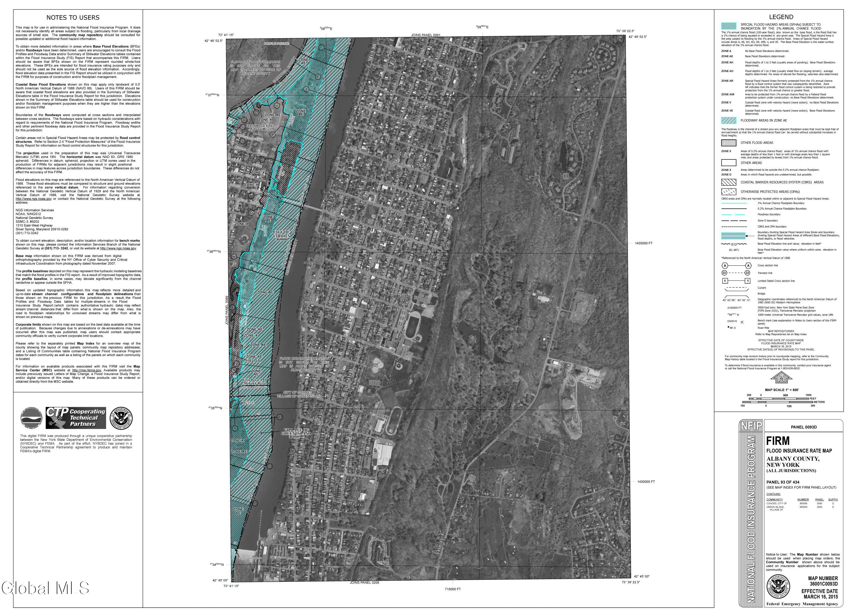857x616 pixels.
Task: Click the CBRS Areas diagonal-hatched swatch
Action: 728,182
